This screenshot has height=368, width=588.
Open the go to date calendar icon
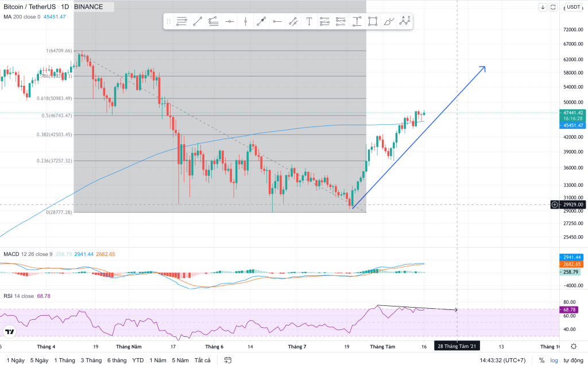tap(228, 361)
